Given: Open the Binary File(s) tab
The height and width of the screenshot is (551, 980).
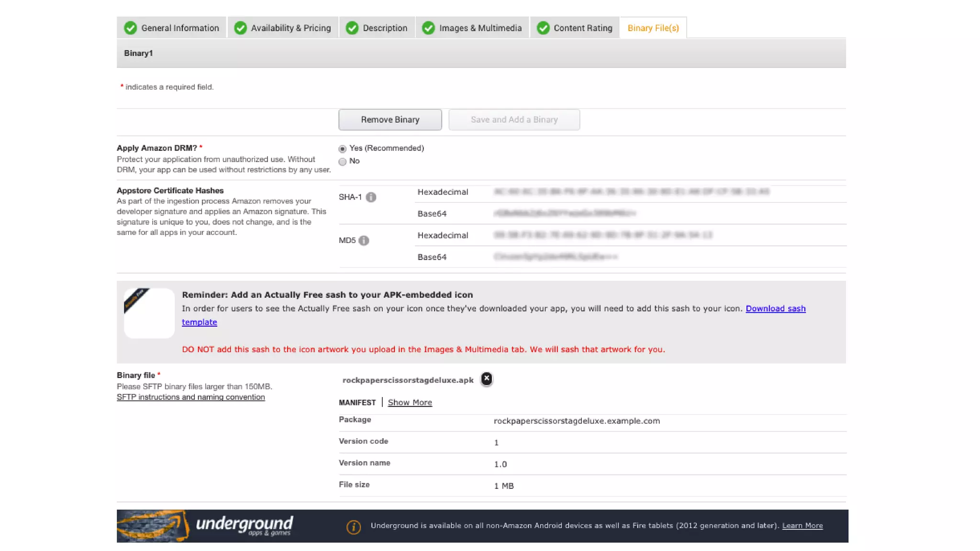Looking at the screenshot, I should click(653, 28).
